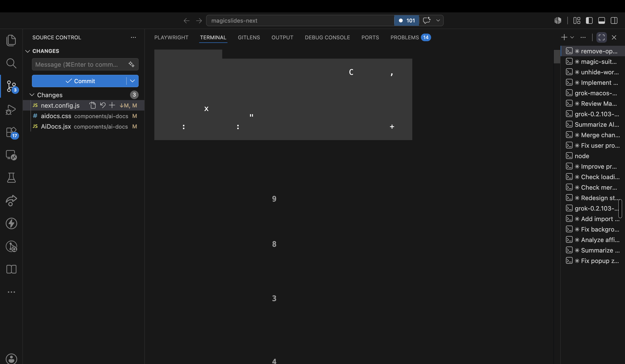Screen dimensions: 625x364
Task: Open new terminal profile dropdown chevron
Action: tap(572, 37)
